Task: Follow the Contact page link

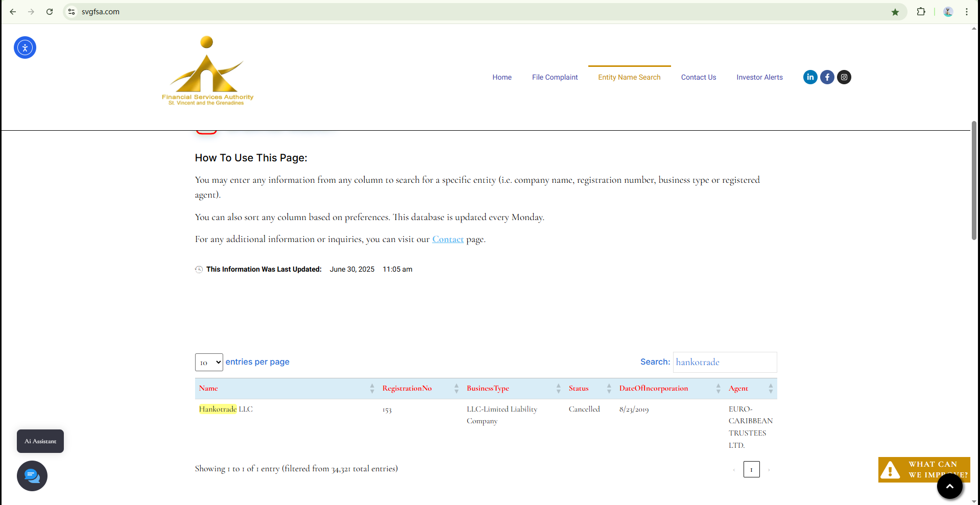Action: (448, 239)
